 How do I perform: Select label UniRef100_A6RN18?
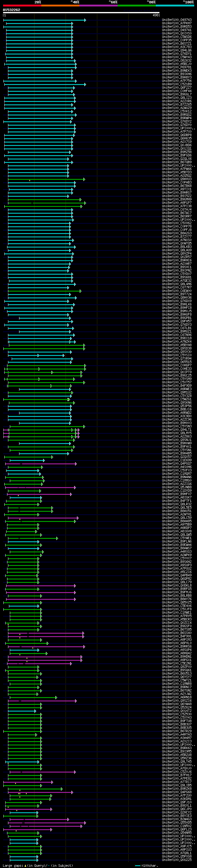(x=177, y=697)
